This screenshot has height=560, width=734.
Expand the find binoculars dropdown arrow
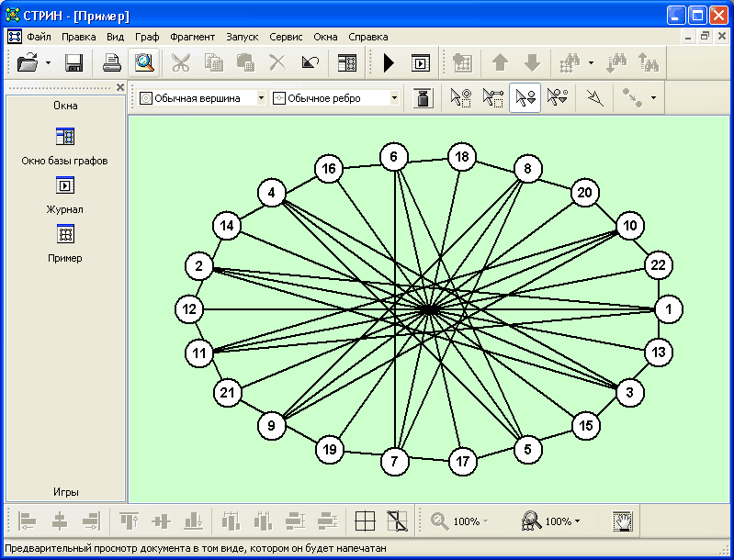click(591, 62)
